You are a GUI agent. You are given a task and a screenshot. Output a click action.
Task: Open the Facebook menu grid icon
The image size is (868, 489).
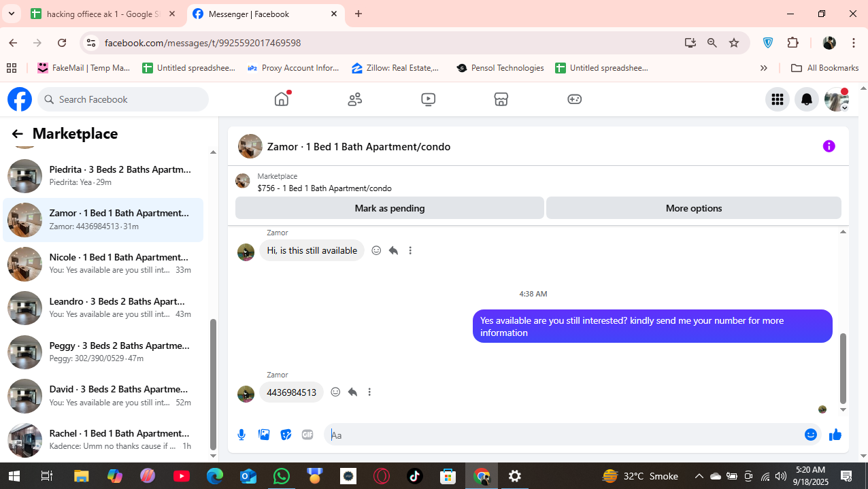click(x=777, y=99)
